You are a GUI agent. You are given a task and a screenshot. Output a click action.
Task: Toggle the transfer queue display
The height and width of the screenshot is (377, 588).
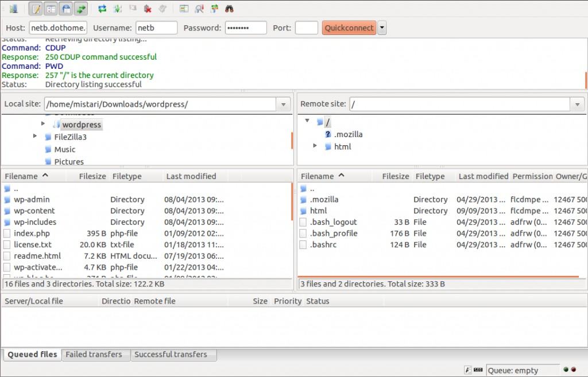(81, 9)
